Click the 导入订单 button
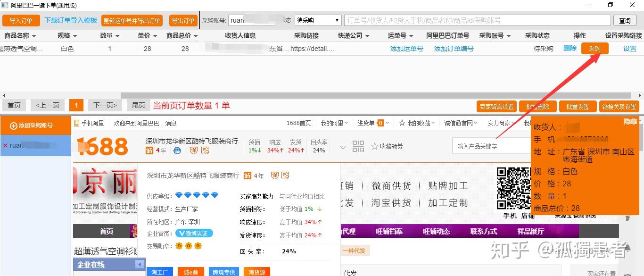Viewport: 644px width, 276px height. (21, 20)
